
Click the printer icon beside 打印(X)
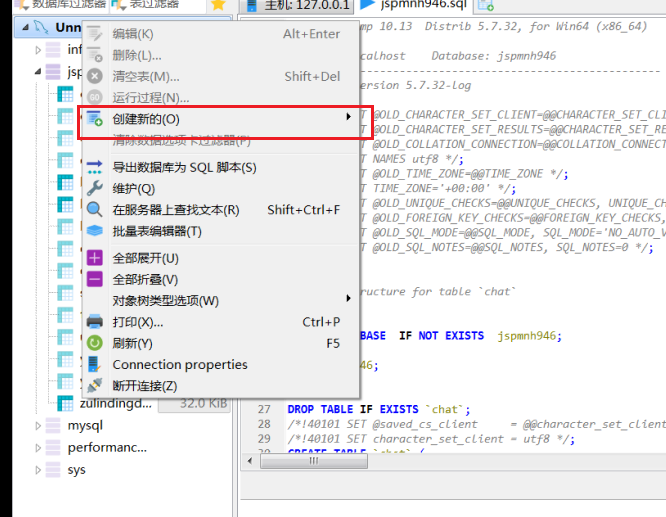click(x=94, y=322)
